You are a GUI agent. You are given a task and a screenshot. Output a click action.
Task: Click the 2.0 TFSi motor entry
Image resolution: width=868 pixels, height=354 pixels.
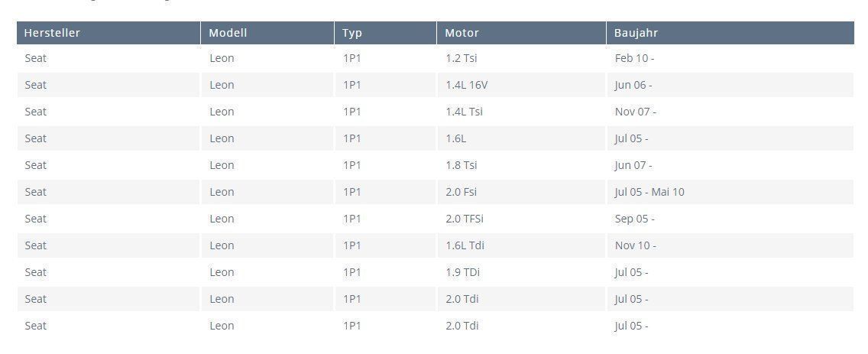pos(465,219)
